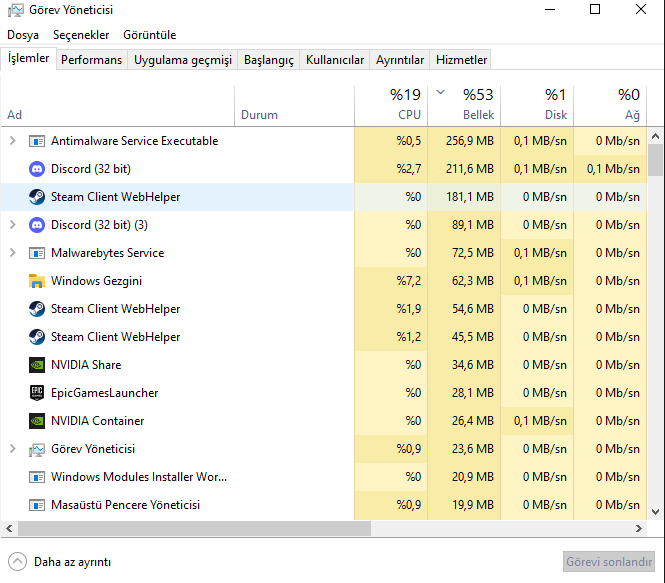Click the EpicGamesLauncher icon
Image resolution: width=665 pixels, height=583 pixels.
[x=37, y=393]
